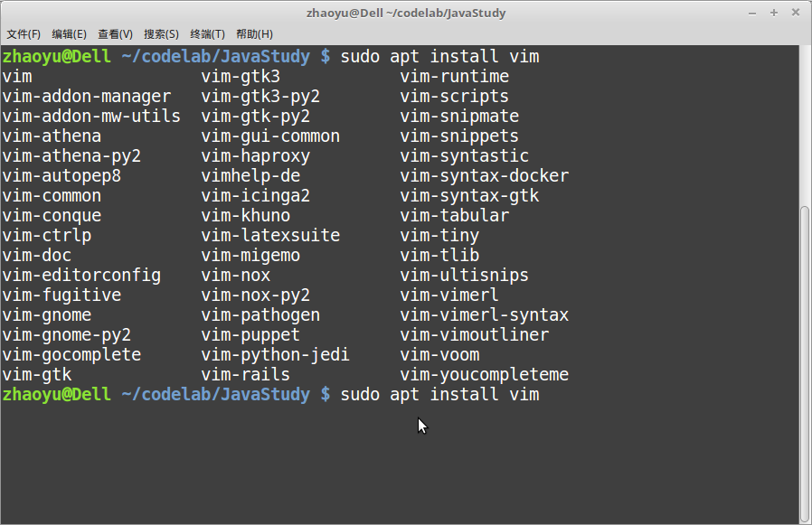Open the 终端 menu
The width and height of the screenshot is (812, 525).
pos(206,33)
